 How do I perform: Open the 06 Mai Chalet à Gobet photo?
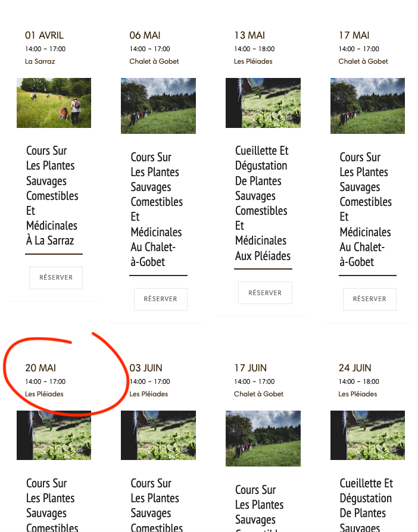click(x=158, y=106)
